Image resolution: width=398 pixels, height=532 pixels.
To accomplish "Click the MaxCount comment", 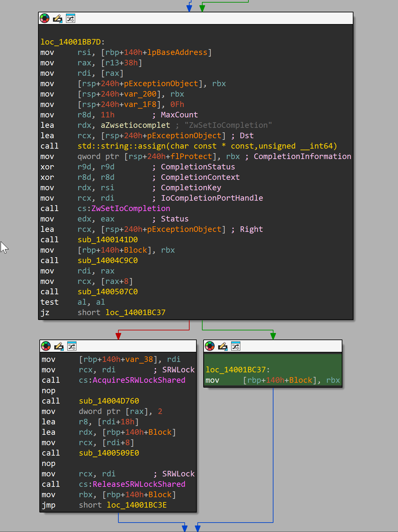I will point(179,115).
